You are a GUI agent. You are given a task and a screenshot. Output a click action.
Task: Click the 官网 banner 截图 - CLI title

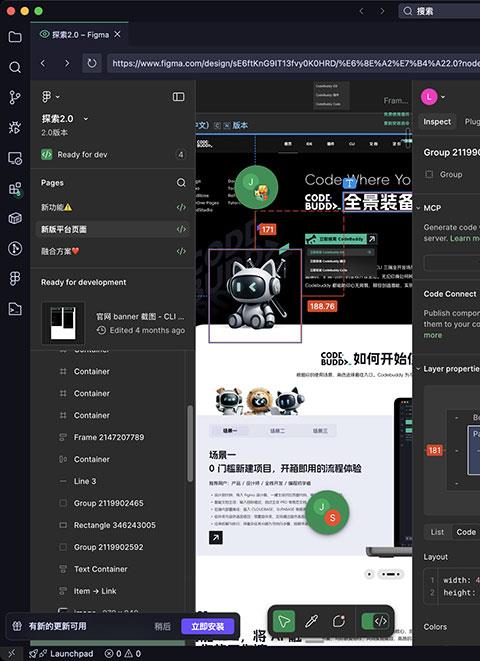point(140,317)
